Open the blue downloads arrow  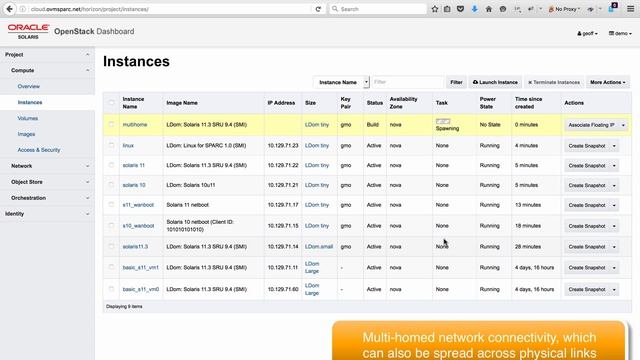click(x=474, y=9)
